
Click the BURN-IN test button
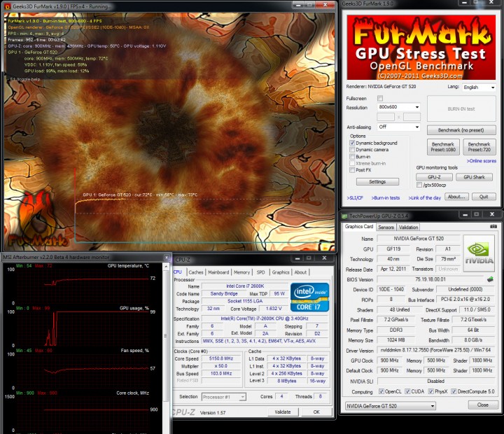(x=461, y=109)
